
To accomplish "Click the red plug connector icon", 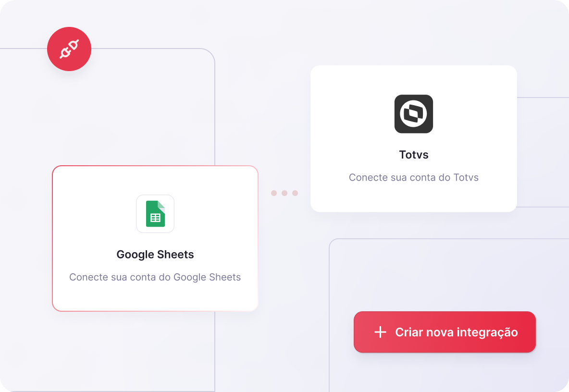I will [x=69, y=49].
